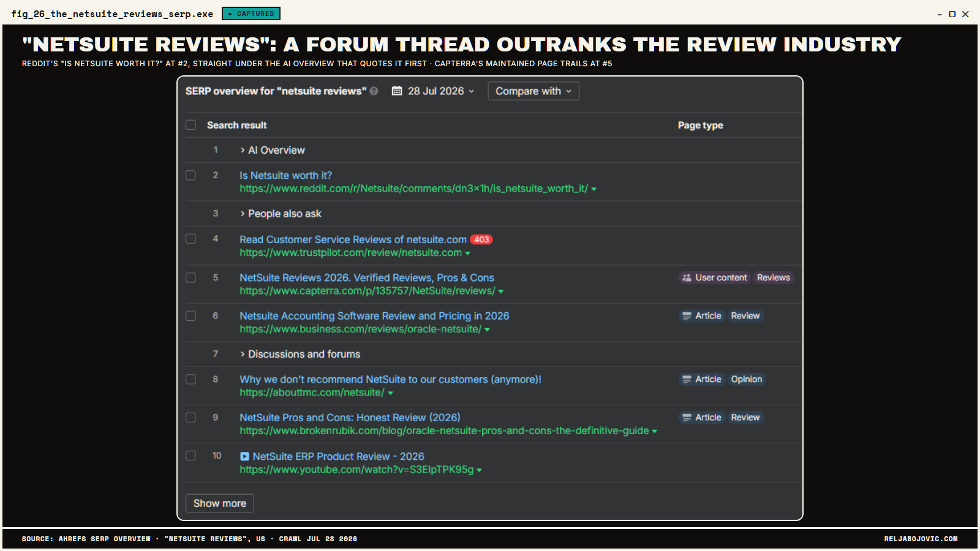This screenshot has width=980, height=551.
Task: Click the SERP overview for "netsuite reviews" title
Action: pyautogui.click(x=276, y=91)
